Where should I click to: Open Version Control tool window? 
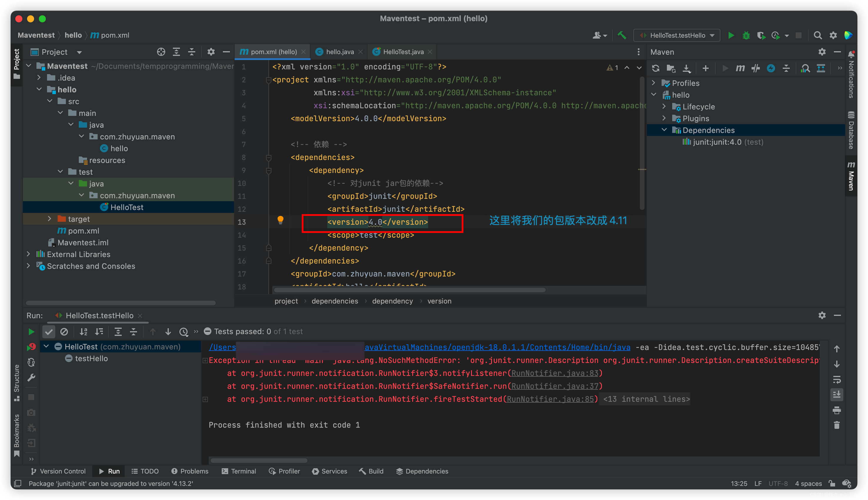pos(58,471)
